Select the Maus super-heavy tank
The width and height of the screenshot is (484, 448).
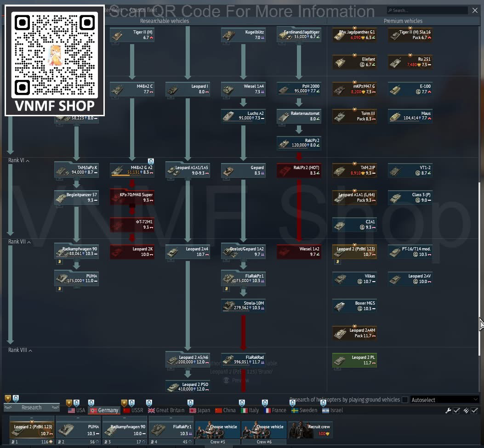(410, 116)
